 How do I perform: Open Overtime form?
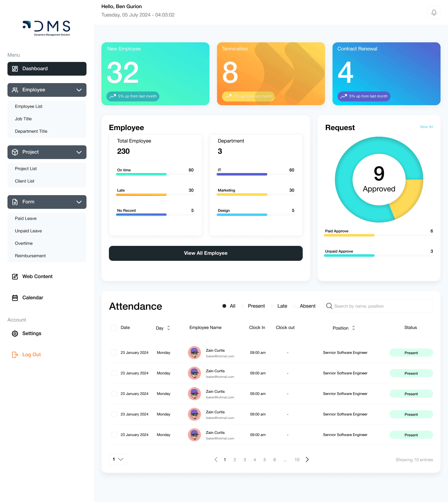24,243
